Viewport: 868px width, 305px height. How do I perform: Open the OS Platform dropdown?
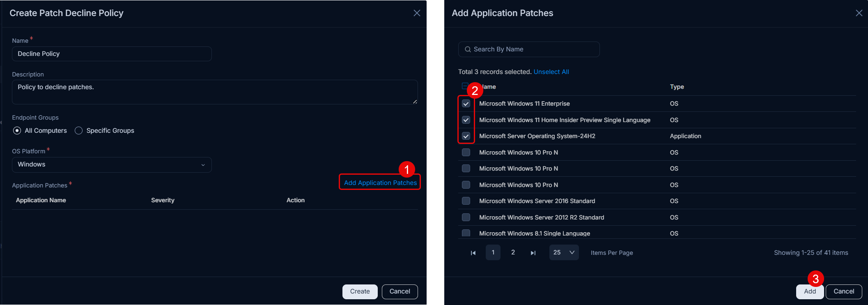[x=112, y=165]
